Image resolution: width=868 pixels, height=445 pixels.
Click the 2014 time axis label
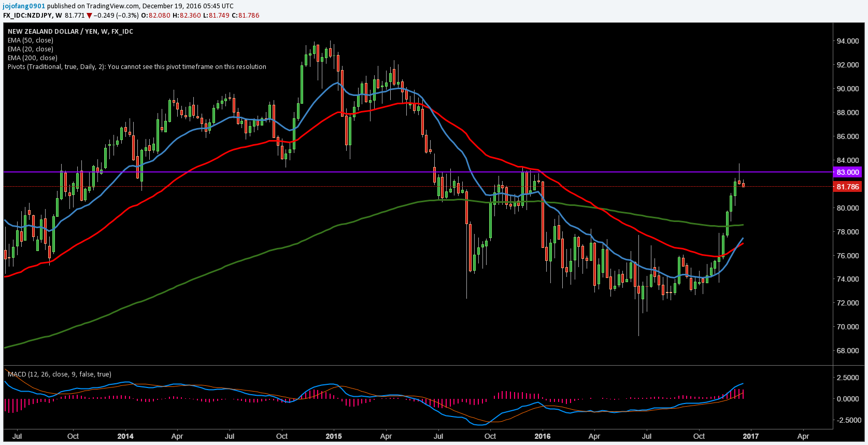pos(125,436)
